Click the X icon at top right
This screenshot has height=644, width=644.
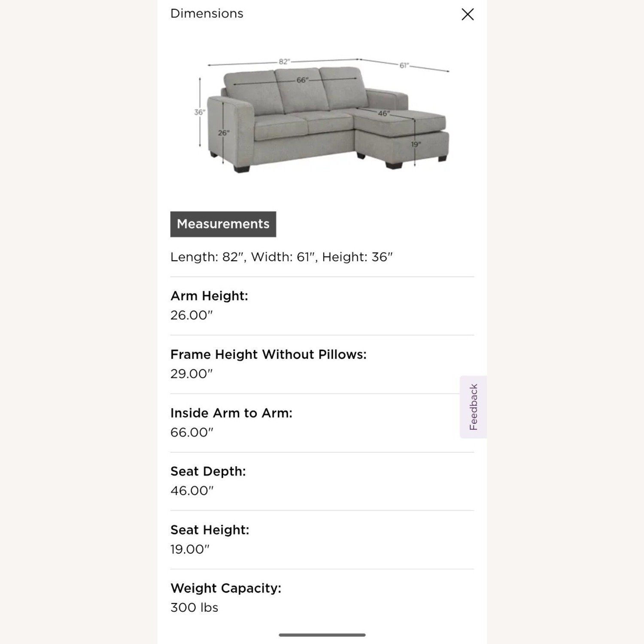pyautogui.click(x=467, y=14)
